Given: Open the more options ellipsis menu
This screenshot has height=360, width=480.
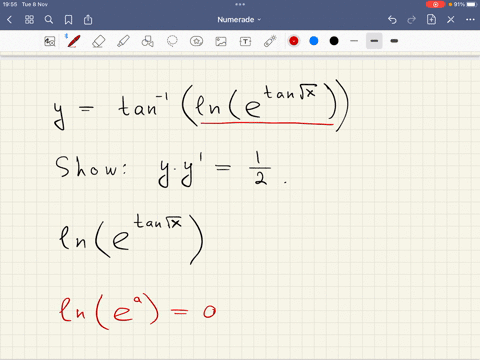Looking at the screenshot, I should click(470, 20).
